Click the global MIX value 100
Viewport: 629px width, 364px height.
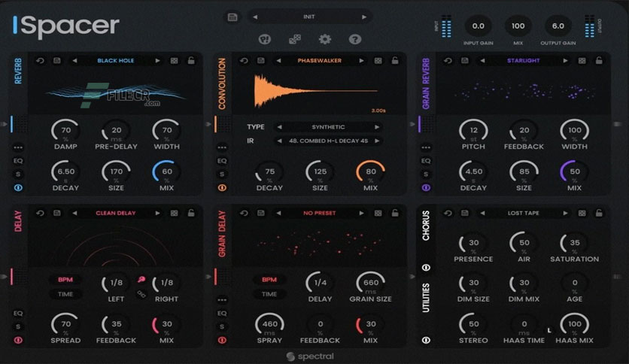pos(518,26)
